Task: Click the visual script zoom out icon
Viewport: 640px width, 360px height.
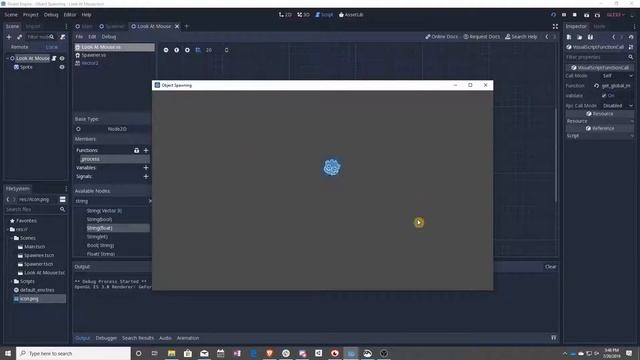Action: point(166,50)
